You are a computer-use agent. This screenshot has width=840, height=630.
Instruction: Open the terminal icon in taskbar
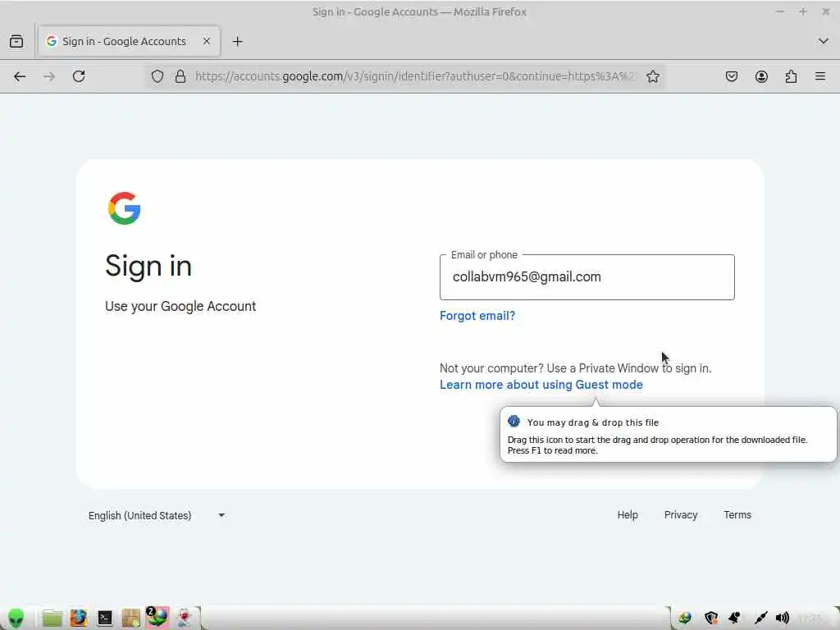point(105,619)
